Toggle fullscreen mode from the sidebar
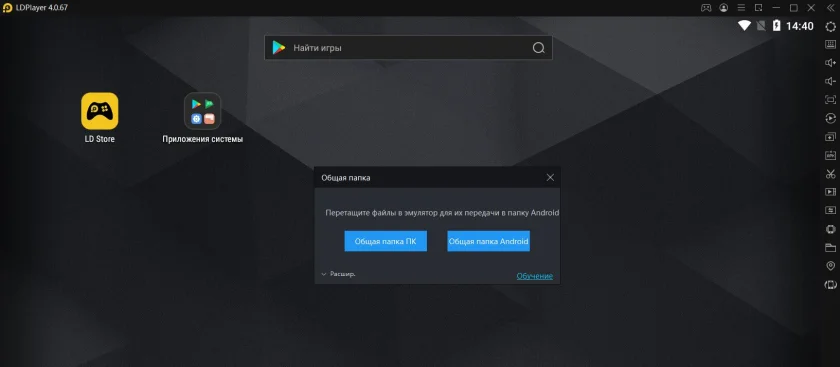Image resolution: width=840 pixels, height=367 pixels. tap(830, 100)
